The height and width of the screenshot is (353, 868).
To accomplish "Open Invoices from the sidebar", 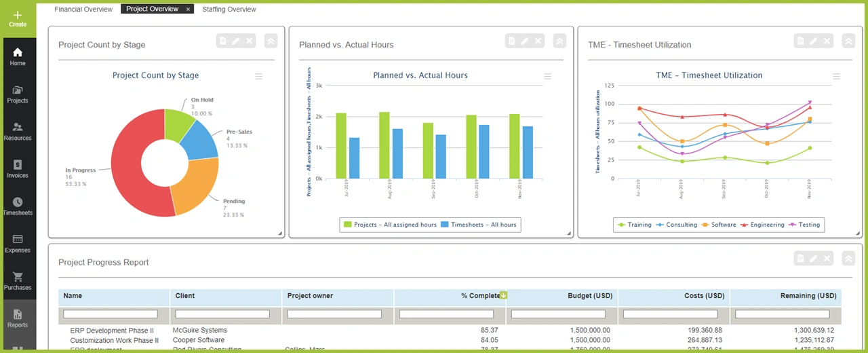I will point(18,169).
